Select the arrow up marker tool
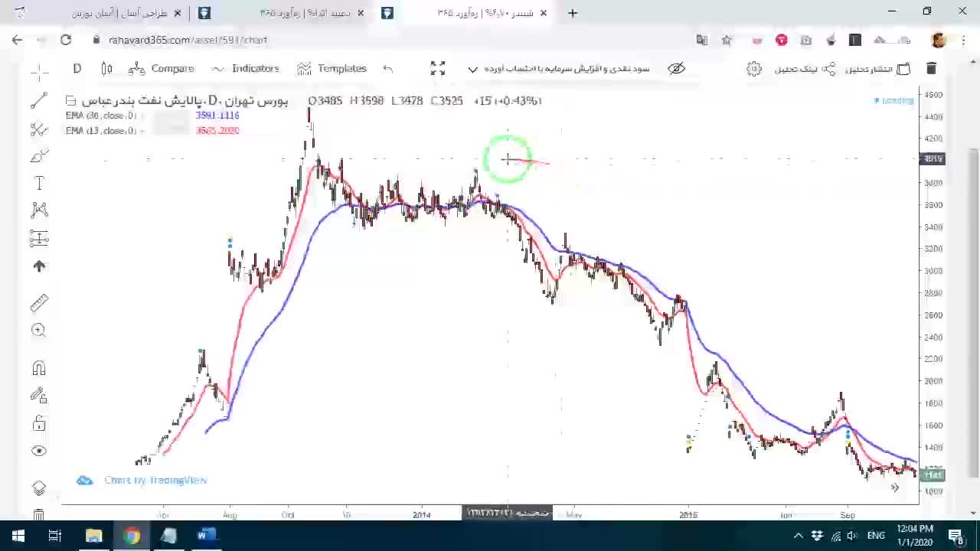This screenshot has height=551, width=980. pyautogui.click(x=39, y=266)
